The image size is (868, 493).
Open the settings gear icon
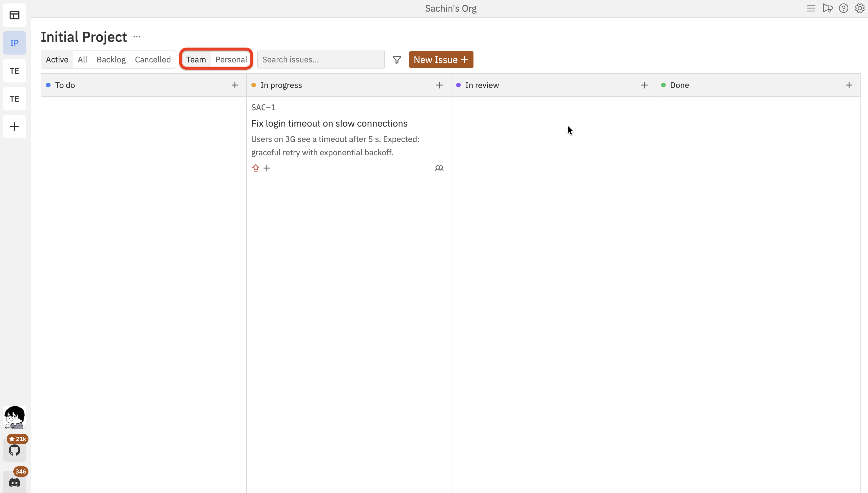860,8
